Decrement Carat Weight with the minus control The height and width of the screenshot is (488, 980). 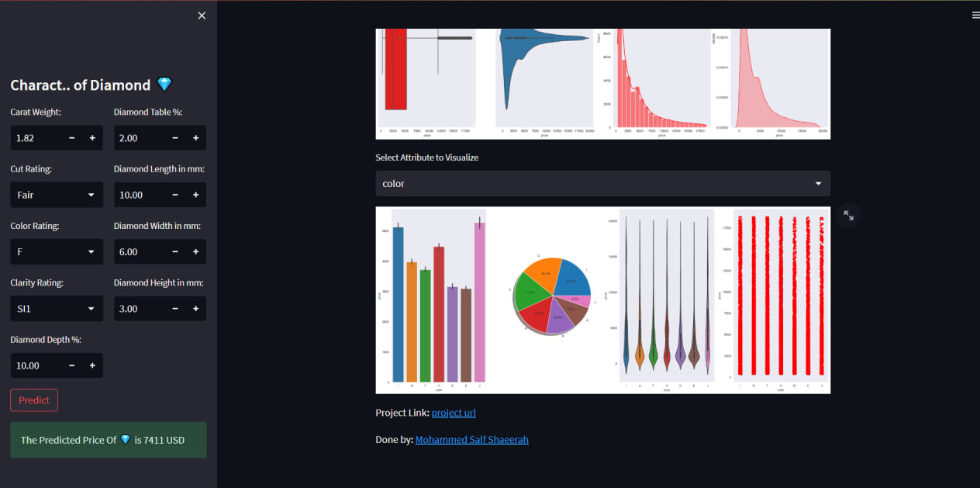tap(71, 137)
